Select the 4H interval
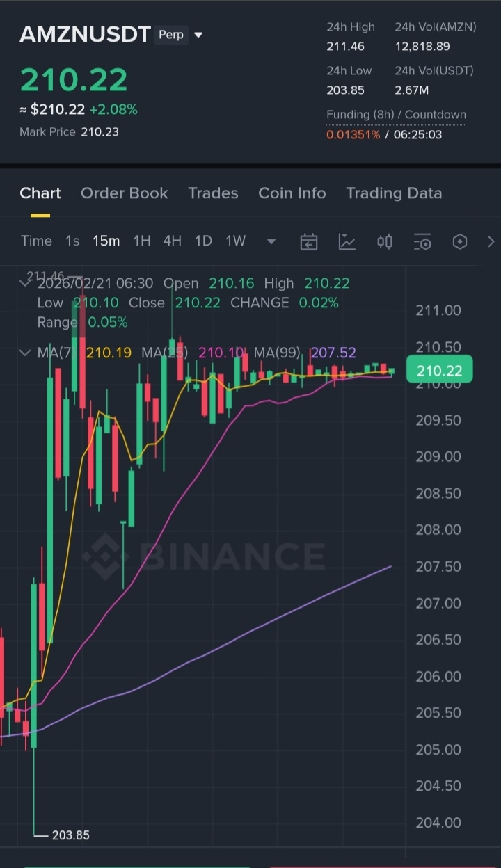 pyautogui.click(x=173, y=241)
